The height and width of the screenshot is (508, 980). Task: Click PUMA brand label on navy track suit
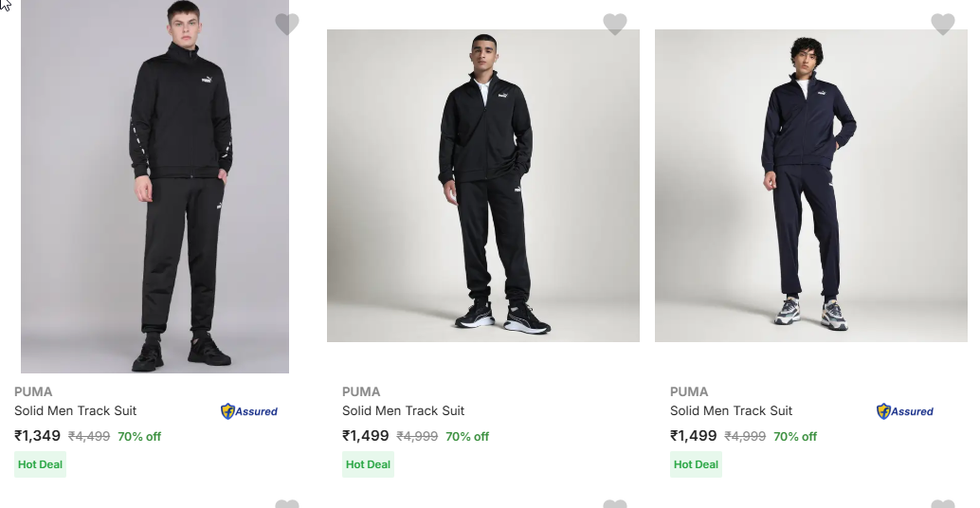coord(689,391)
